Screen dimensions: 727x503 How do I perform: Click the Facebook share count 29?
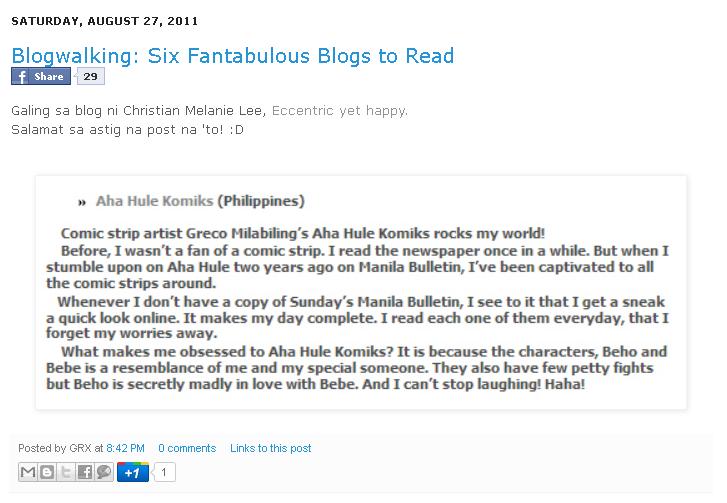(x=90, y=76)
